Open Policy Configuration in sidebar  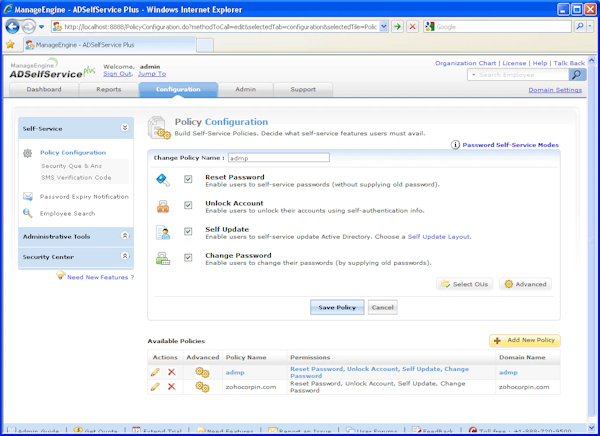point(73,152)
